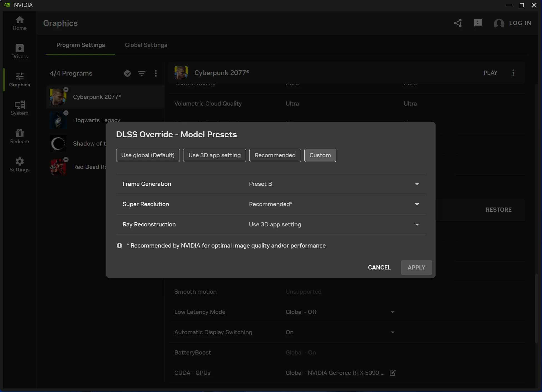Screen dimensions: 542x392
Task: Click CANCEL in the DLSS dialog
Action: click(x=379, y=268)
